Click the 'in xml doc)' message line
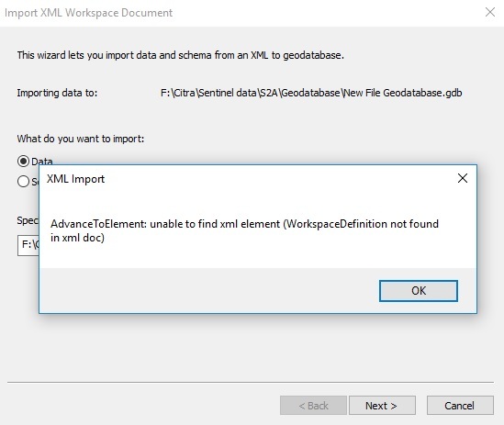Screen dimensions: 504x425 point(77,238)
